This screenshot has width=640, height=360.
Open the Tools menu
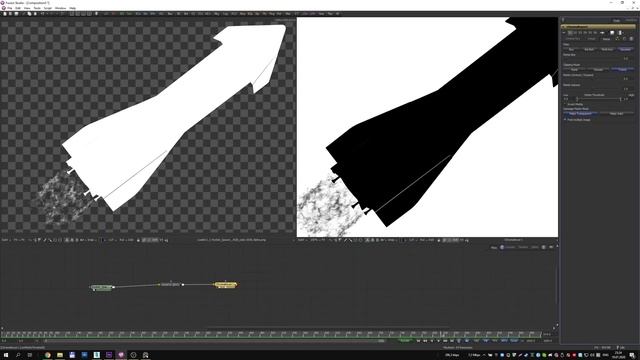(x=37, y=8)
